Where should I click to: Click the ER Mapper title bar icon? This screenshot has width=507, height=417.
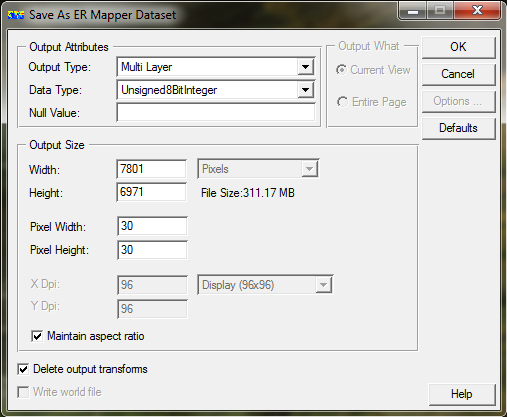16,15
